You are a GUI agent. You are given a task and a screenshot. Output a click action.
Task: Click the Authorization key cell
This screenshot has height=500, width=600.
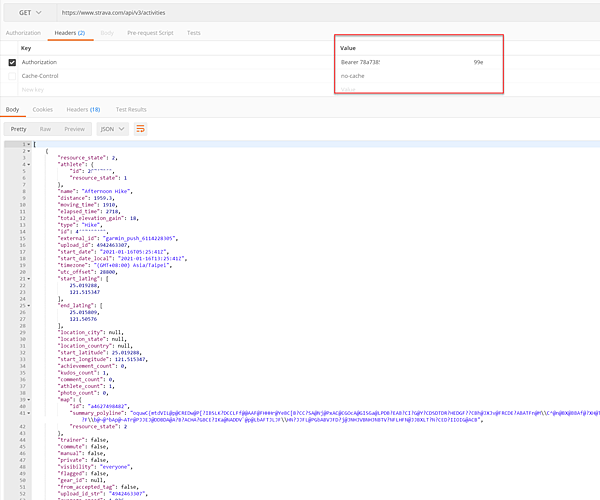[39, 62]
